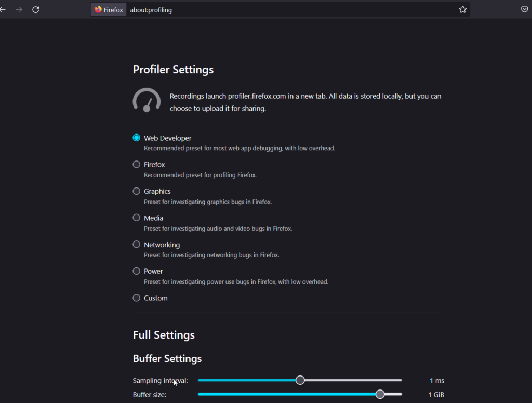The height and width of the screenshot is (403, 532).
Task: Choose the Graphics preset
Action: [x=137, y=191]
